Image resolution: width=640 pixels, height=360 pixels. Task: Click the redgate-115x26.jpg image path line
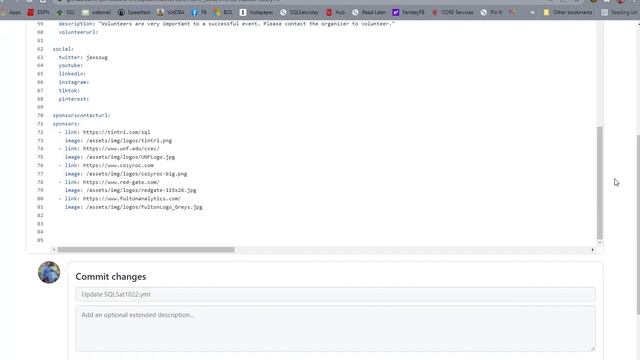pyautogui.click(x=131, y=190)
